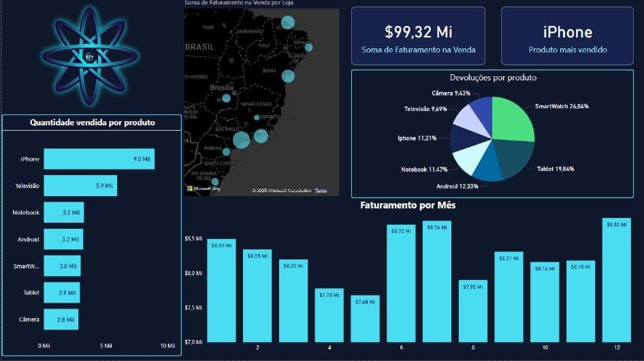Click the 'Android 12,33%' pie label
The width and height of the screenshot is (644, 361).
click(x=457, y=186)
